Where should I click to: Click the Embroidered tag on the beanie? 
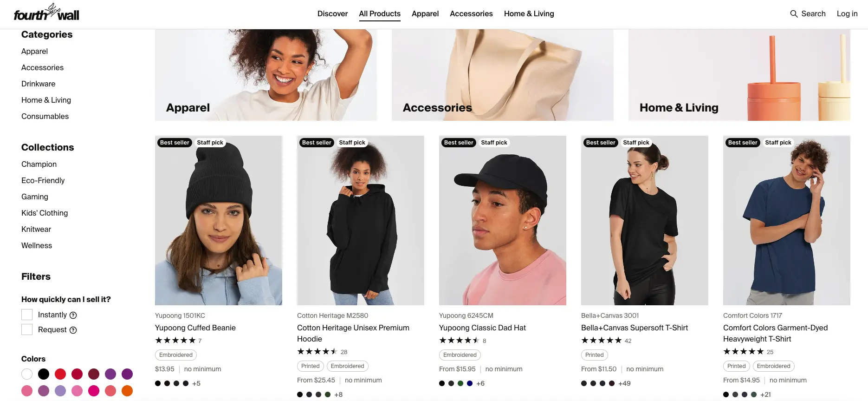tap(175, 355)
